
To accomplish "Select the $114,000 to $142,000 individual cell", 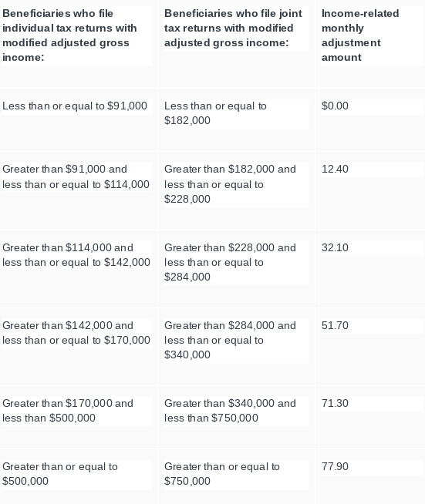I will pyautogui.click(x=76, y=255).
